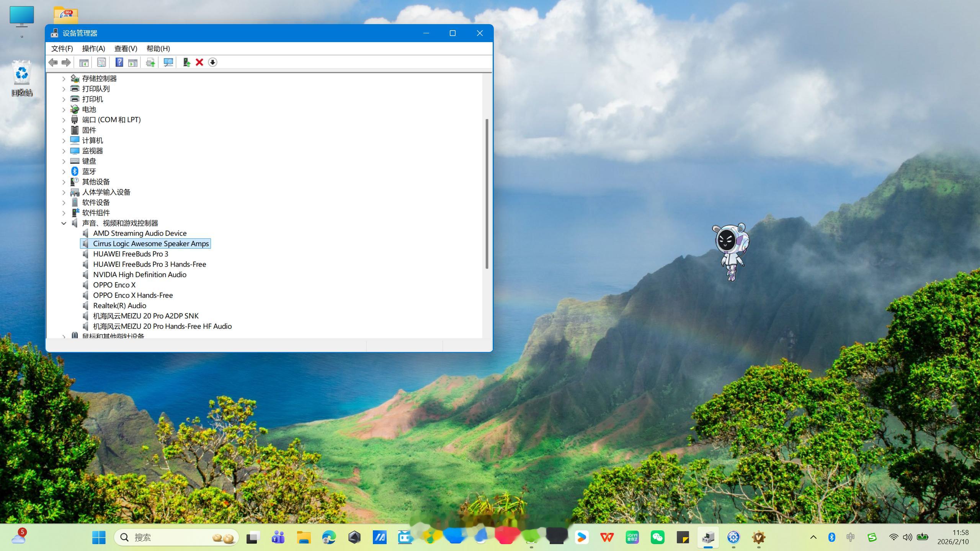Click the computer tower with green arrow icon

(x=186, y=62)
